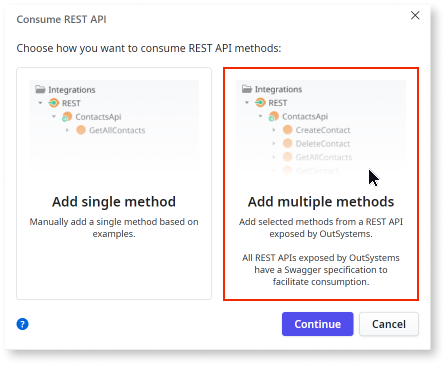Click ContactsApi icon in left card
The image size is (446, 365).
[67, 117]
